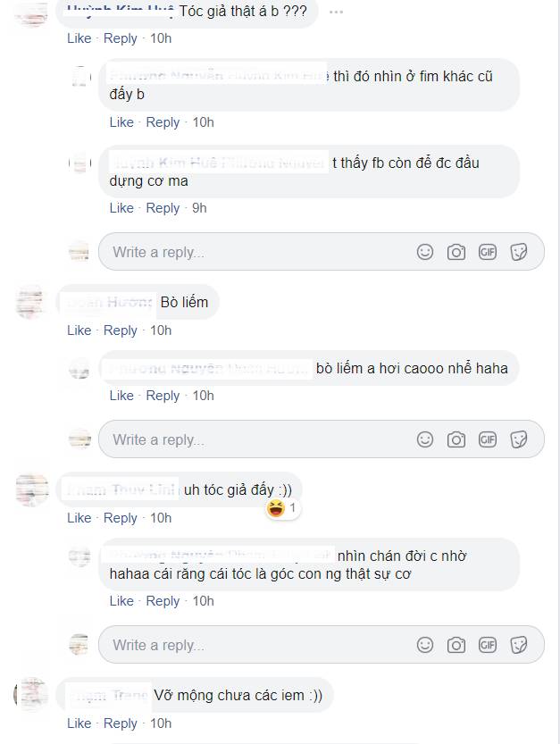This screenshot has height=744, width=560.
Task: Click sticker icon in first reply box
Action: click(x=519, y=252)
